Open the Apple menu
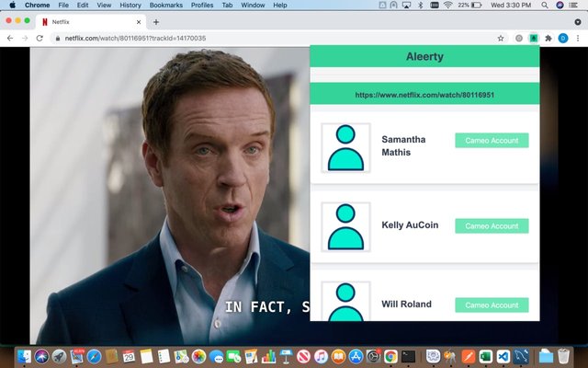 point(12,5)
